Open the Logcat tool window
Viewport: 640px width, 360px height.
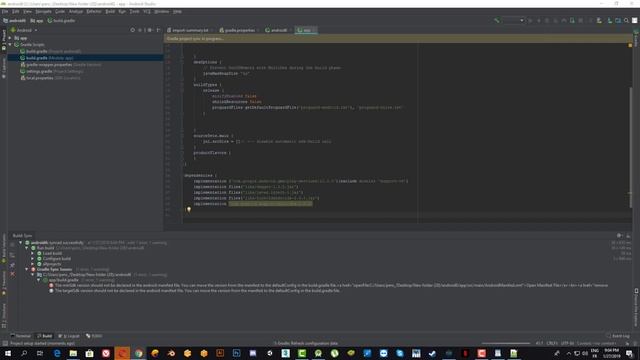(69, 336)
